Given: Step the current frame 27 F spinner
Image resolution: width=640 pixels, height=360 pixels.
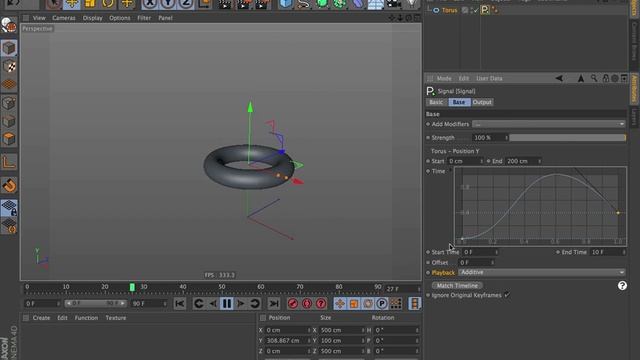Looking at the screenshot, I should pos(419,289).
